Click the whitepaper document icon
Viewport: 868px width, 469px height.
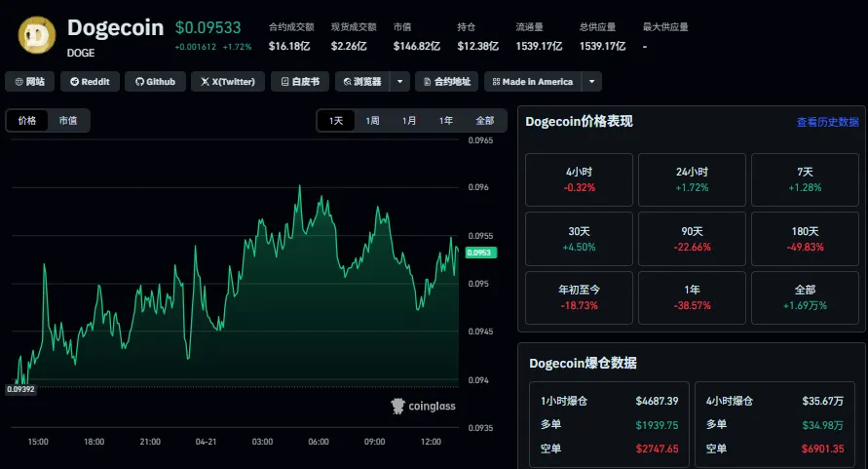(x=285, y=82)
